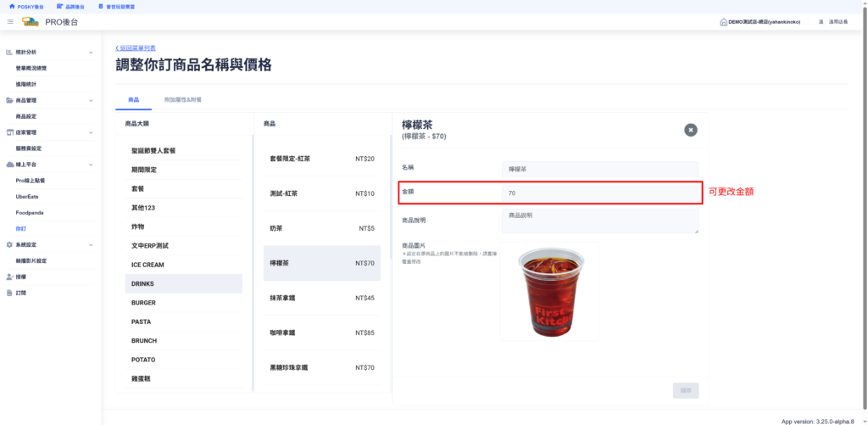Image resolution: width=868 pixels, height=425 pixels.
Task: Click the PRO後台 logo icon
Action: coord(31,21)
